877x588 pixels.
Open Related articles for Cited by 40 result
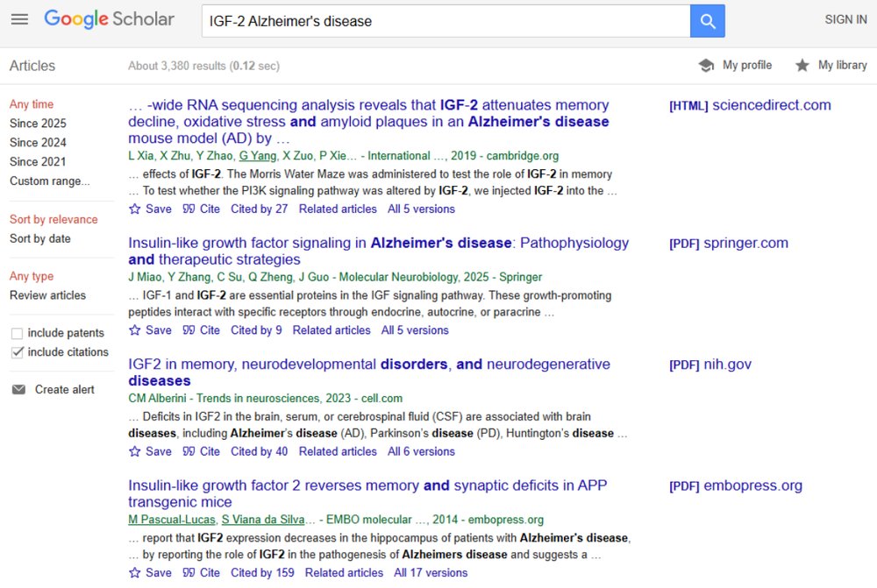click(338, 451)
